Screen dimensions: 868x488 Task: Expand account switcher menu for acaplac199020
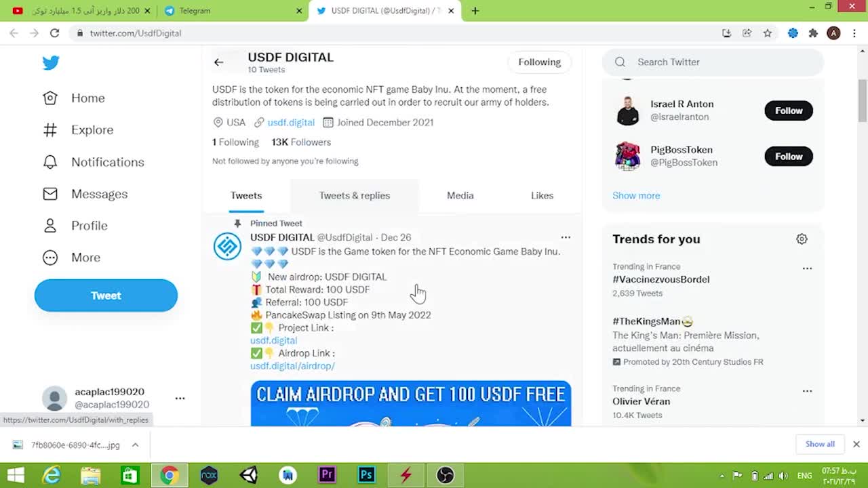[x=180, y=399]
